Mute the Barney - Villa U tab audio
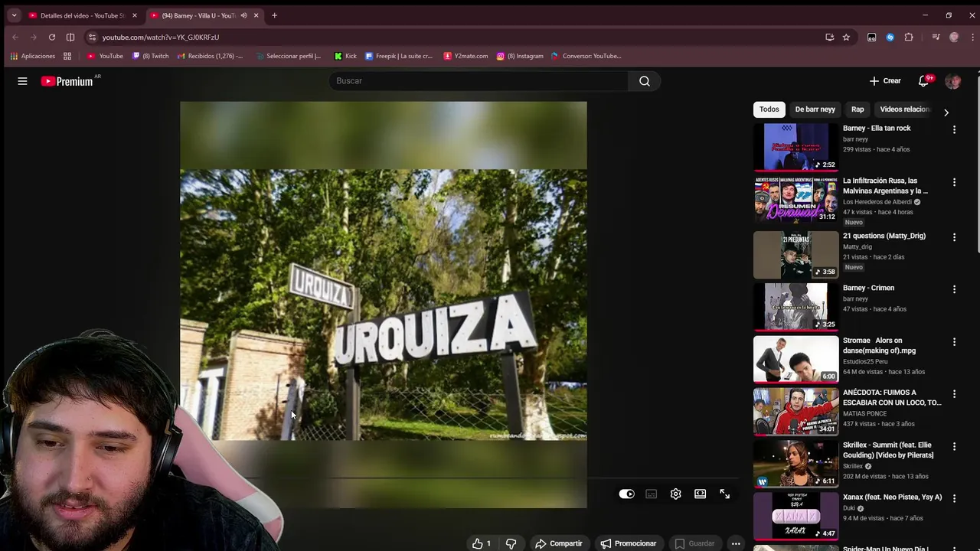Screen dimensions: 980x551 (244, 15)
